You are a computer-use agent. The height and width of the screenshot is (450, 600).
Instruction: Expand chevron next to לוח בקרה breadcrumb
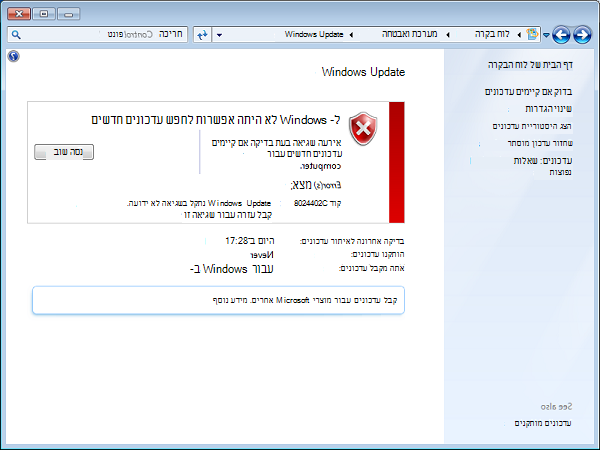[x=519, y=35]
